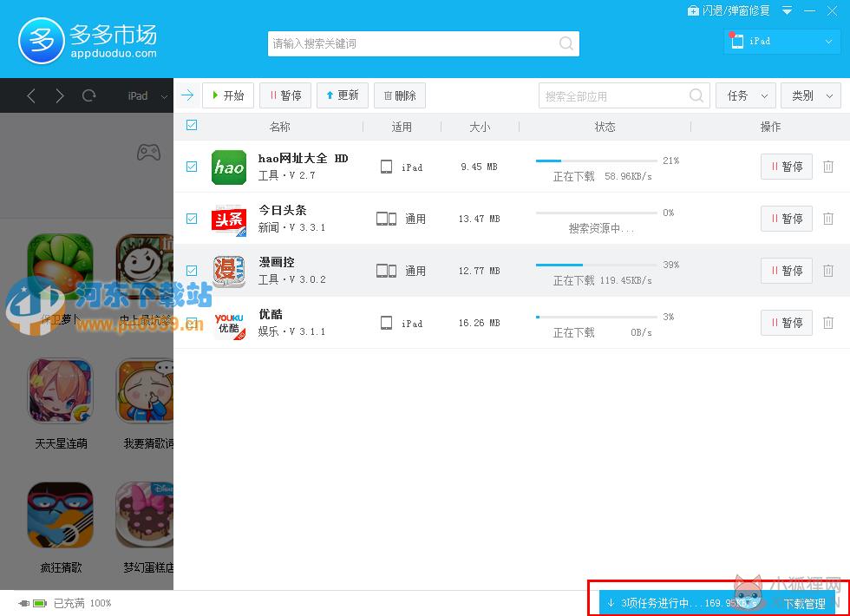This screenshot has height=616, width=850.
Task: Open the window menu triangle icon in the title bar
Action: click(x=788, y=10)
